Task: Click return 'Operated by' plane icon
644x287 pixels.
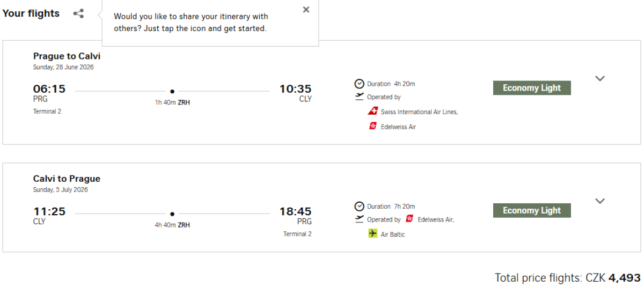Action: click(x=360, y=219)
